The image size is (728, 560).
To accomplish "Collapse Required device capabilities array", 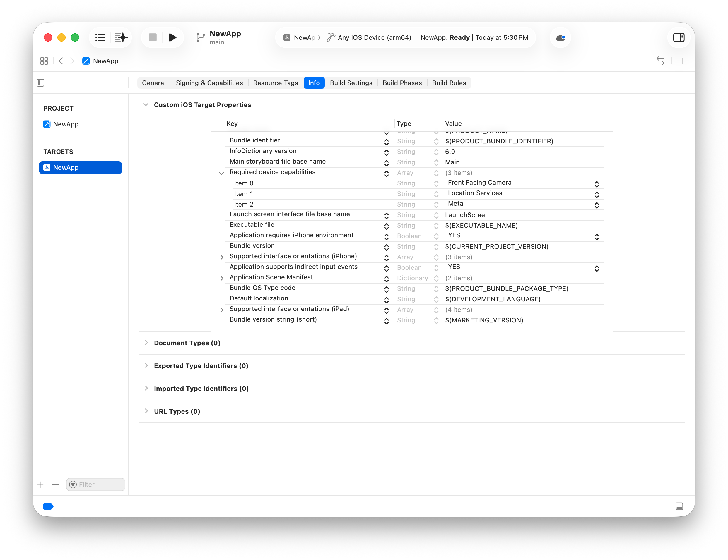I will [221, 173].
